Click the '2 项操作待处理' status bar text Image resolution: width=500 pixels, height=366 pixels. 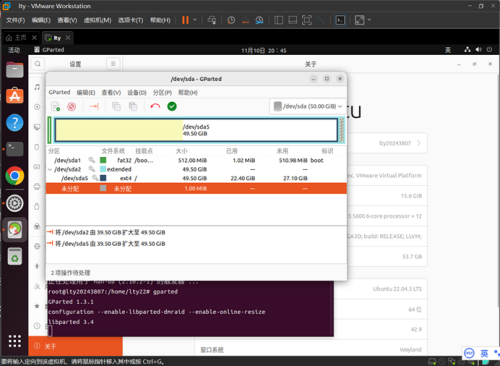point(70,273)
